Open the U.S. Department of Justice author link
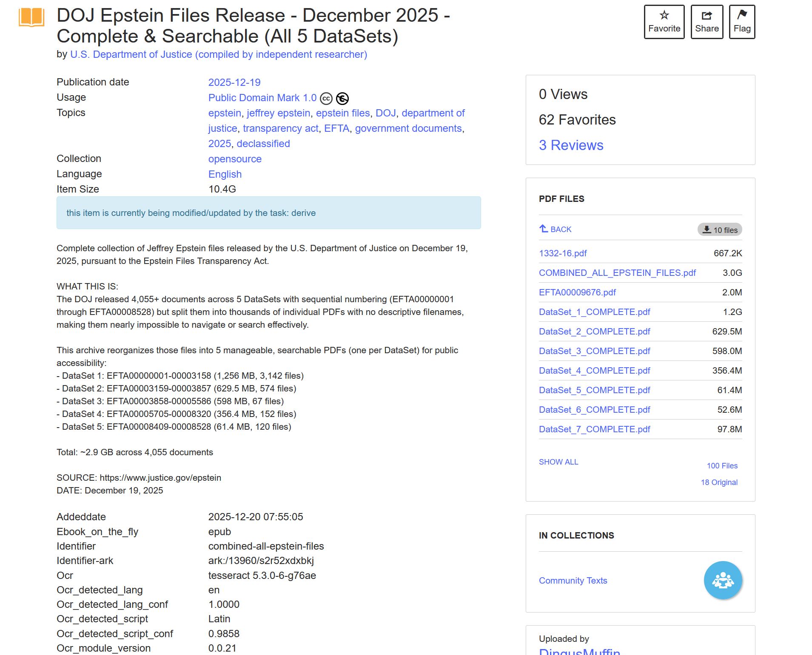 tap(219, 54)
